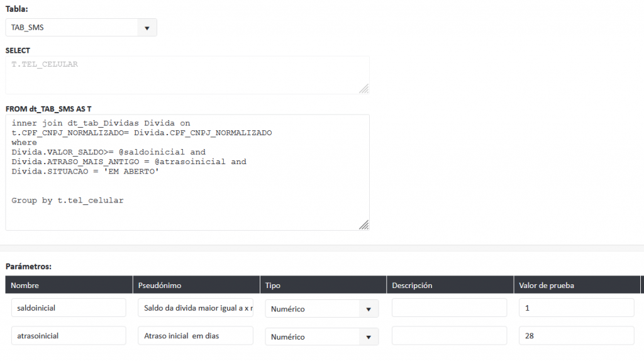This screenshot has height=361, width=644.
Task: Grab the FROM query box resize handle
Action: (364, 225)
